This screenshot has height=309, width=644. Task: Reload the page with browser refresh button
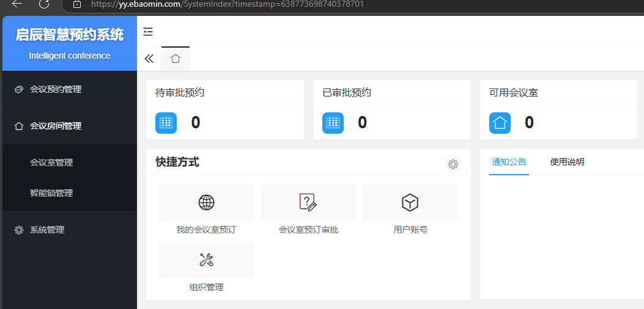(44, 4)
